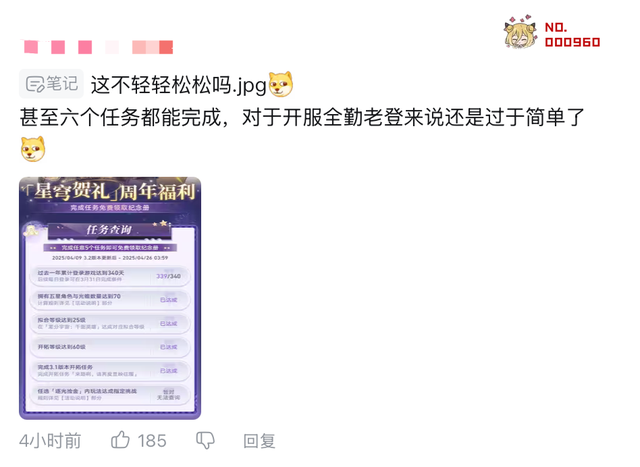Click the cloud icon beside 任务查询 header

31,231
